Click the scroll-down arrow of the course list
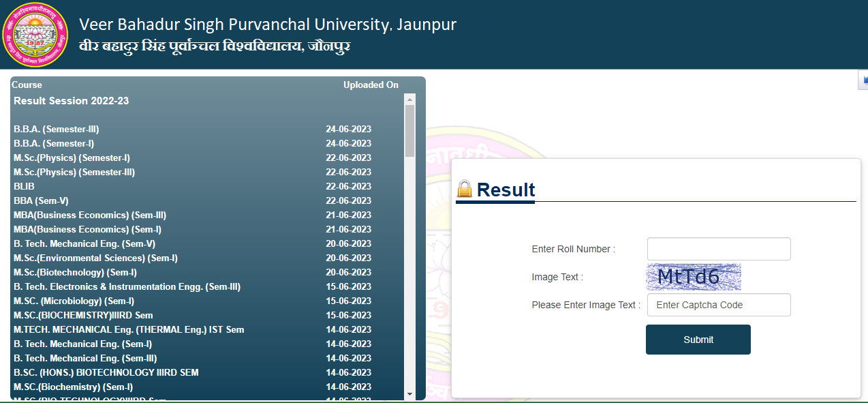Viewport: 868px width, 403px height. tap(409, 393)
